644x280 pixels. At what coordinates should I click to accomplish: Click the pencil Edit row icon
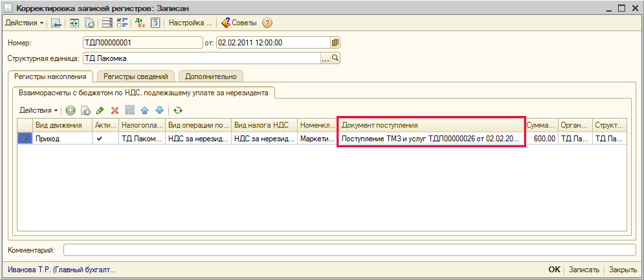pyautogui.click(x=100, y=111)
